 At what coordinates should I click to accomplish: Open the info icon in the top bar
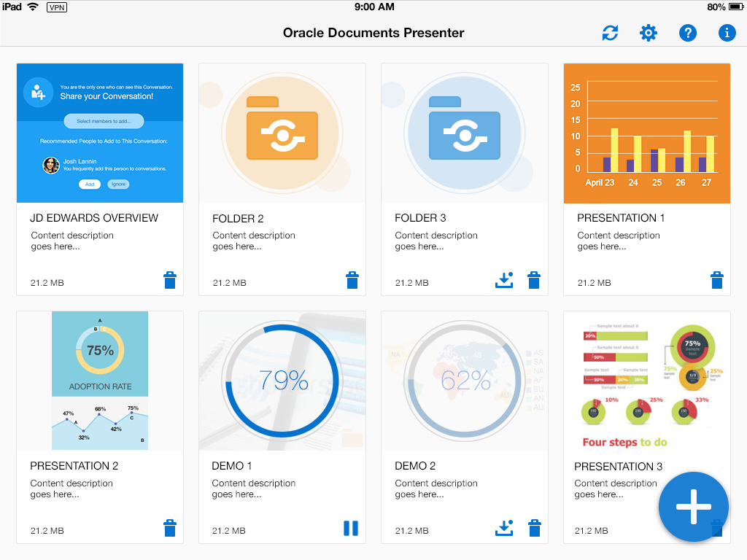coord(727,33)
